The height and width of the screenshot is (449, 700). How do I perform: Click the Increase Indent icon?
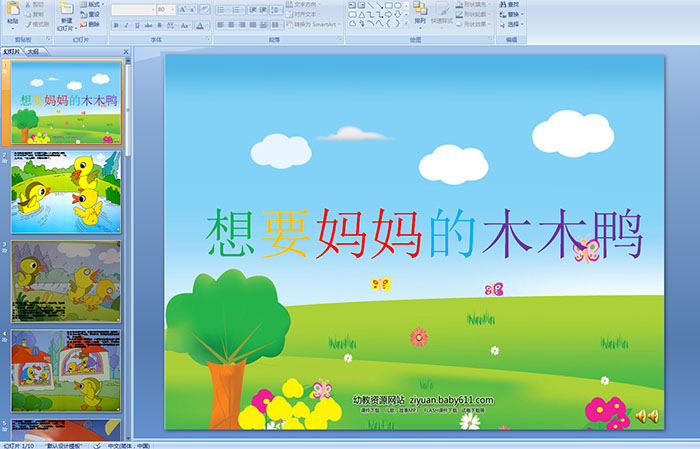point(263,10)
